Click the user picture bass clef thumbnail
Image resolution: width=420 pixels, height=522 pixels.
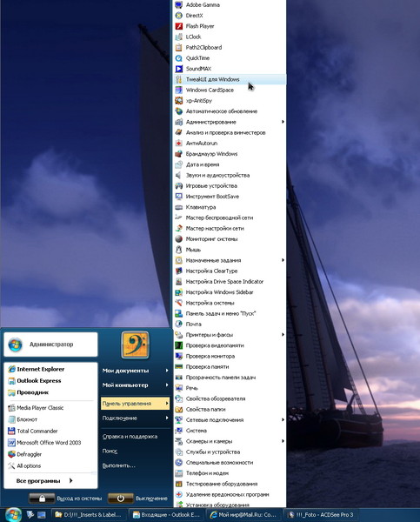click(x=135, y=345)
